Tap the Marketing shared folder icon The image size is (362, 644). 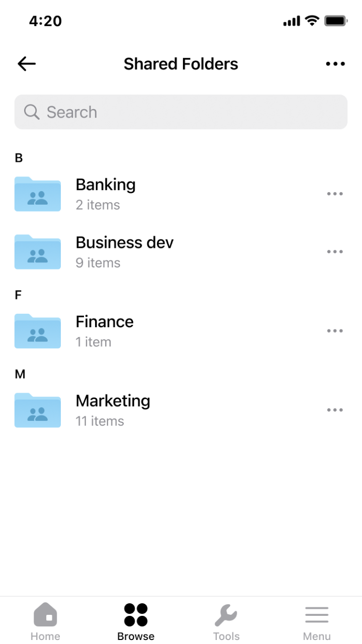point(38,410)
